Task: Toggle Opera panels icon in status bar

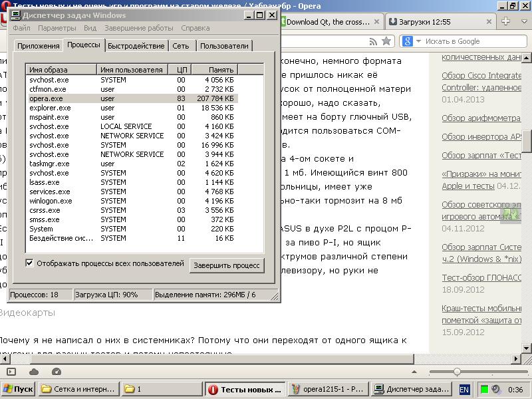Action: pos(11,372)
